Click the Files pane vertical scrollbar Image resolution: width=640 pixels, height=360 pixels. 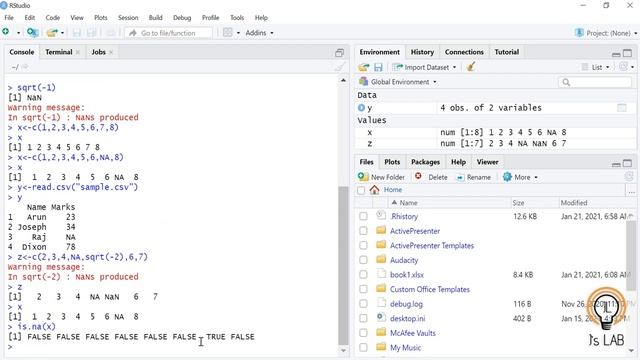click(631, 256)
